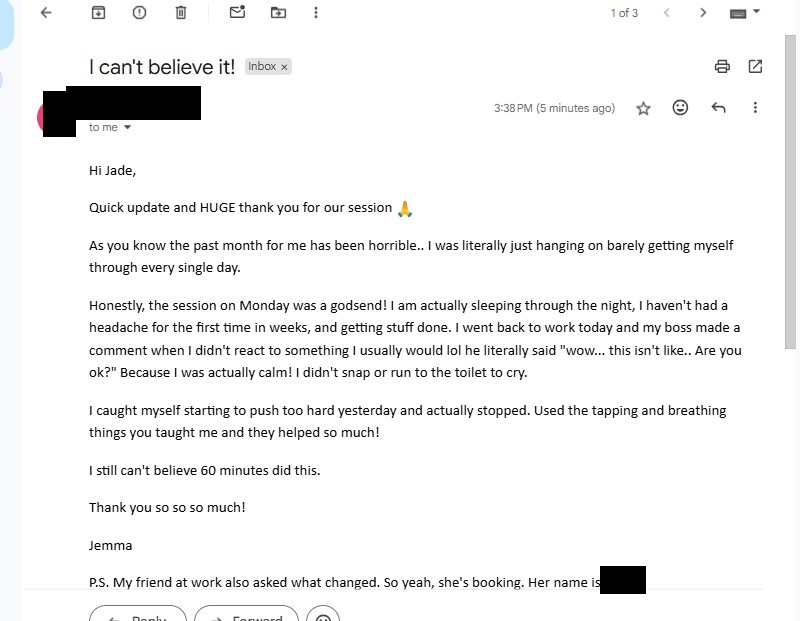
Task: Click the Forward button below the message
Action: coord(246,613)
